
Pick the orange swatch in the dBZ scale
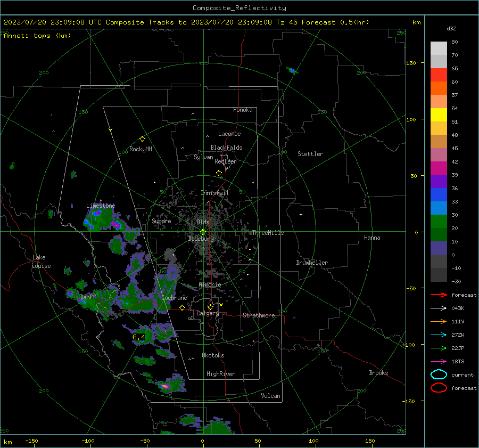coord(439,88)
